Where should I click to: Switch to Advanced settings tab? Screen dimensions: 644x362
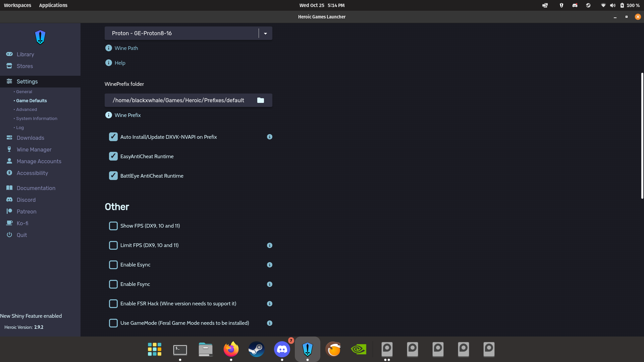26,110
